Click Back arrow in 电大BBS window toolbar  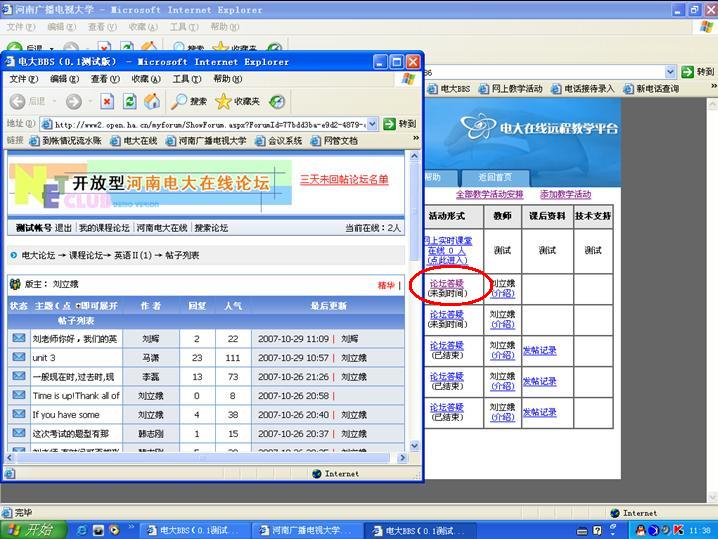(17, 101)
